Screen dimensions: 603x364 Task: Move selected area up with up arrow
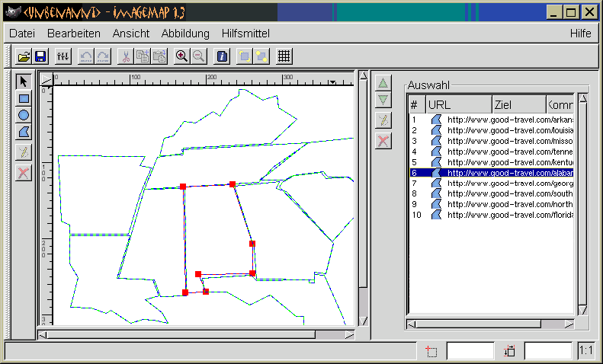383,83
